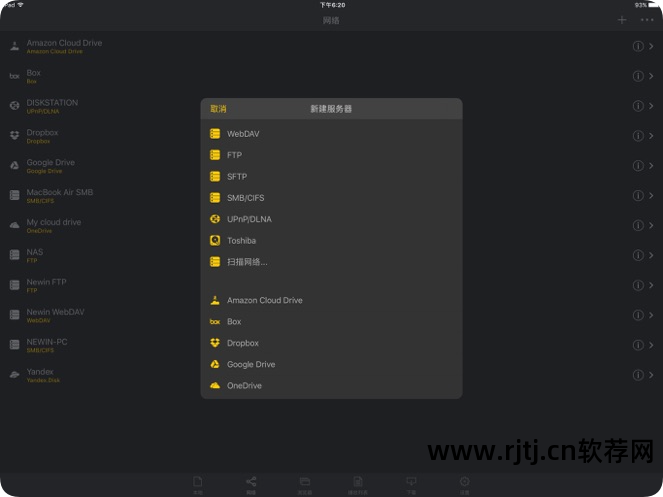Expand the MacBook Air SMB row chevron
Image resolution: width=663 pixels, height=497 pixels.
click(x=651, y=195)
